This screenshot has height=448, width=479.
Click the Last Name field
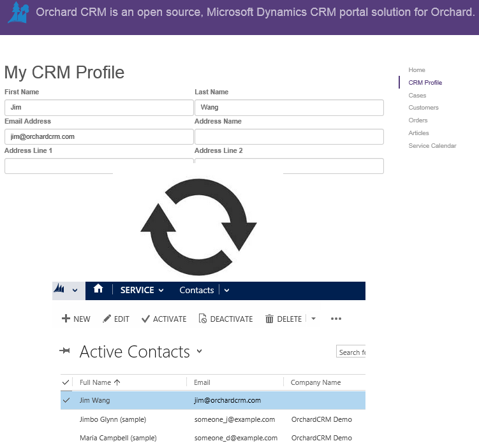[289, 108]
